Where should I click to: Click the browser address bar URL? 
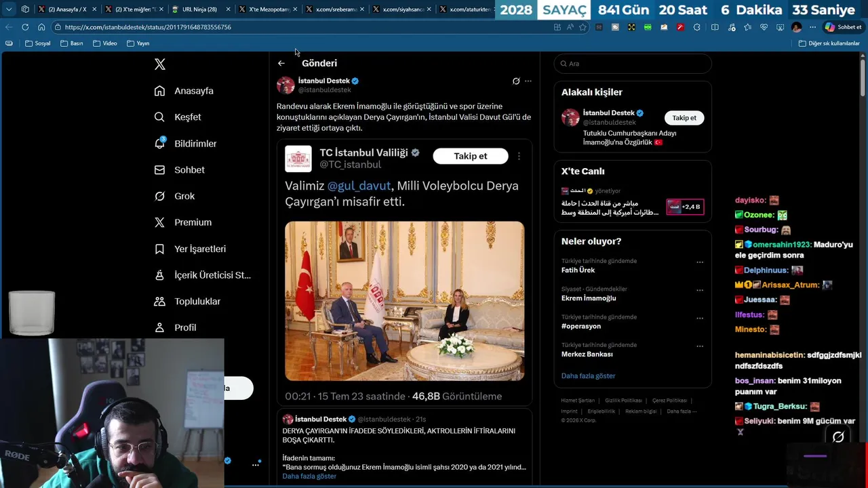pos(148,27)
